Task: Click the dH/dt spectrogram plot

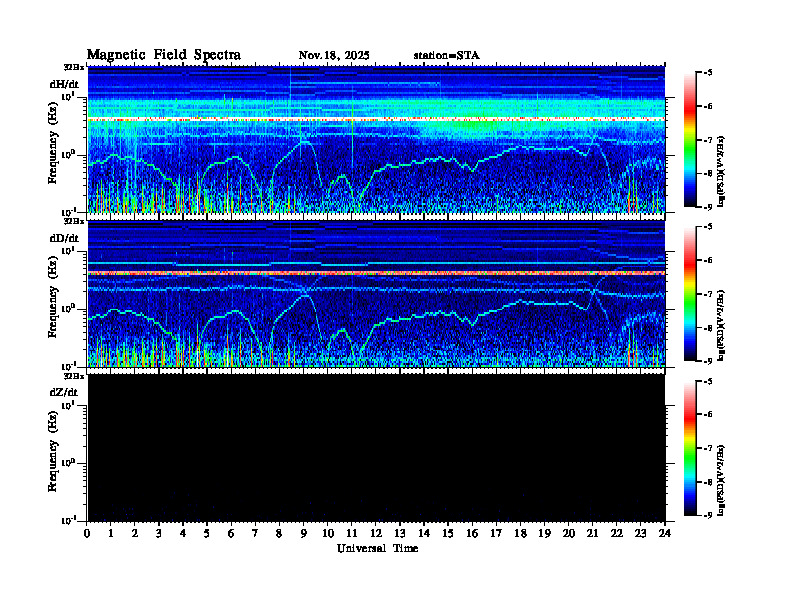Action: (x=376, y=139)
